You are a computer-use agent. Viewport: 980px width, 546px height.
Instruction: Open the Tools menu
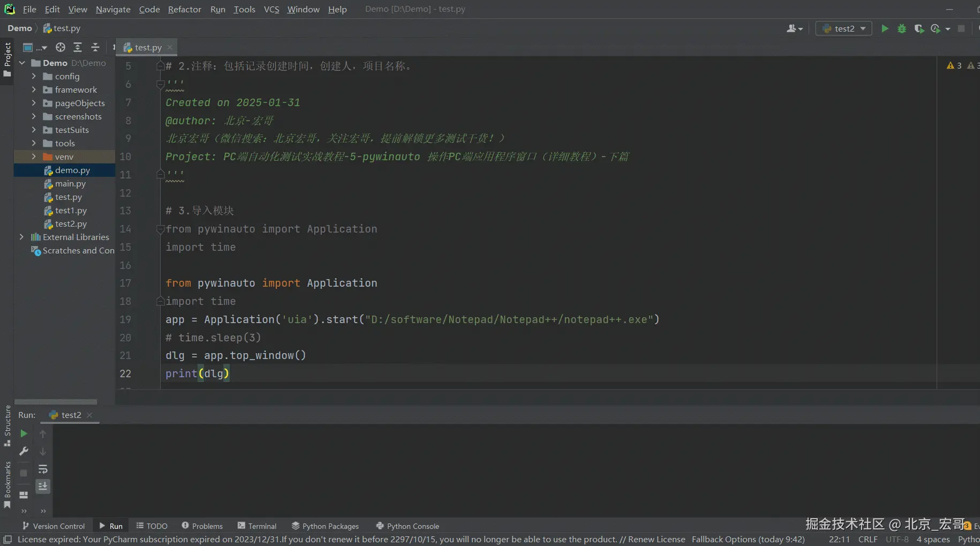click(244, 9)
